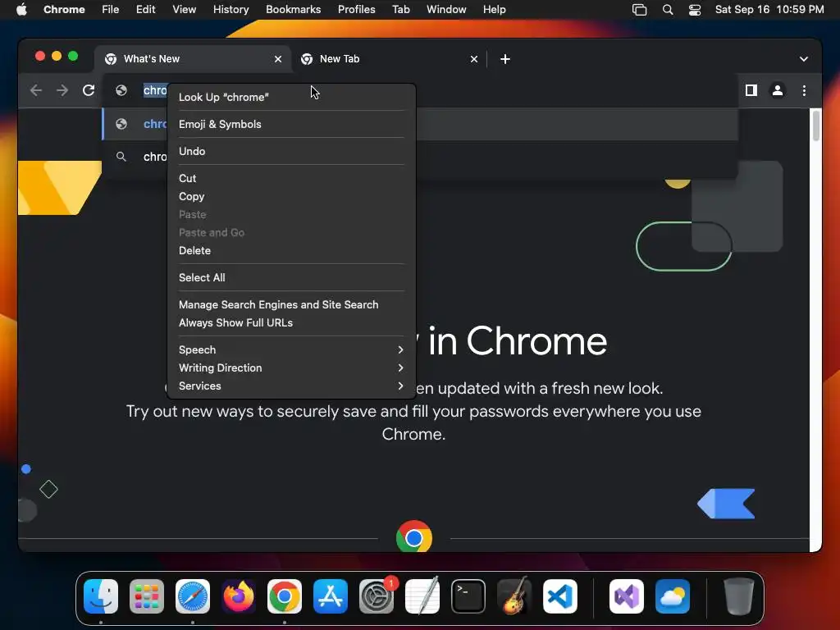Close the New Tab tab
840x630 pixels.
point(474,59)
